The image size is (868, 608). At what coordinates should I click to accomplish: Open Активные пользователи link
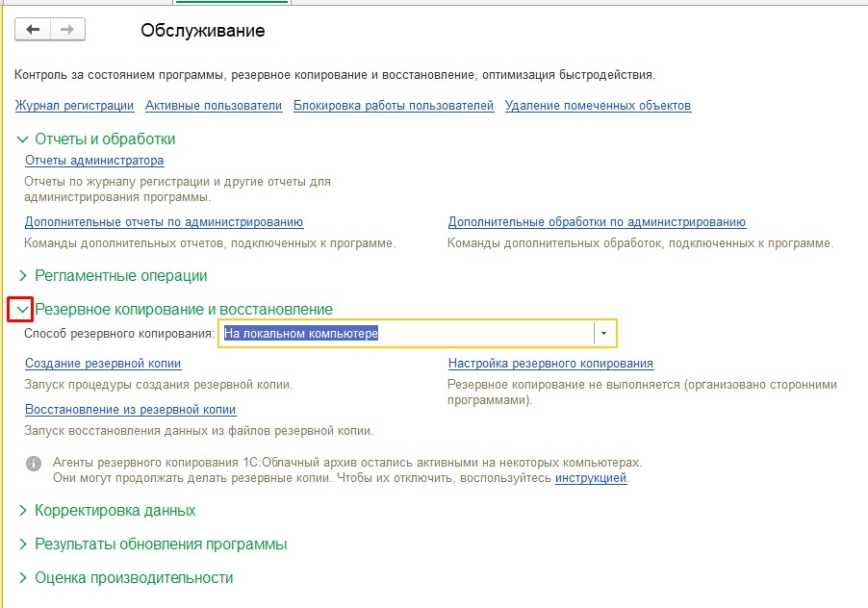214,106
